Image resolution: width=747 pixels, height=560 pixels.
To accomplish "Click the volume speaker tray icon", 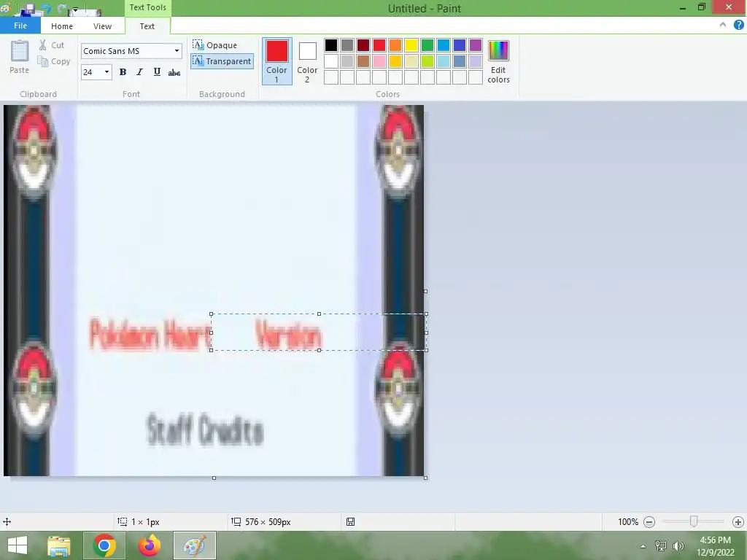I will click(x=678, y=546).
